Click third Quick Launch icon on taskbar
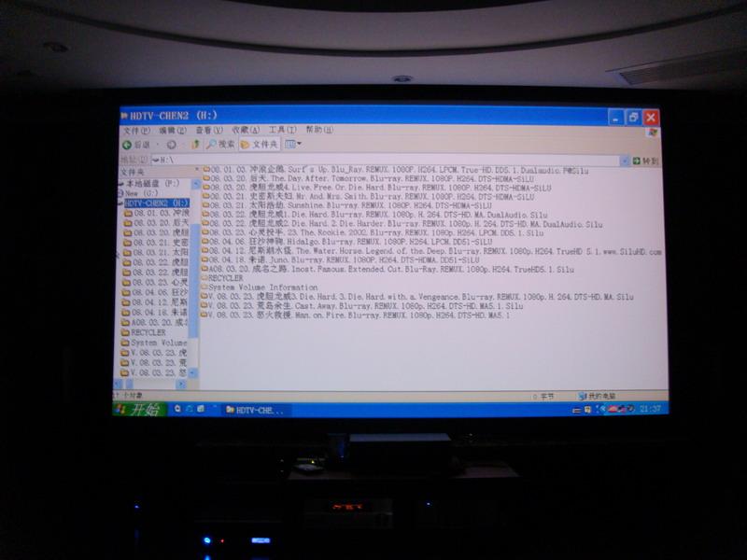 [201, 409]
